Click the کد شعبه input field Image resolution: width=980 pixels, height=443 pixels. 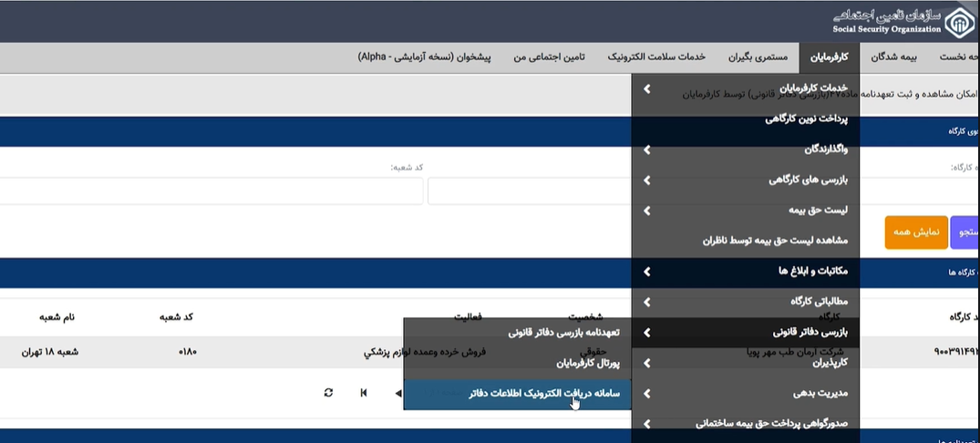(211, 191)
